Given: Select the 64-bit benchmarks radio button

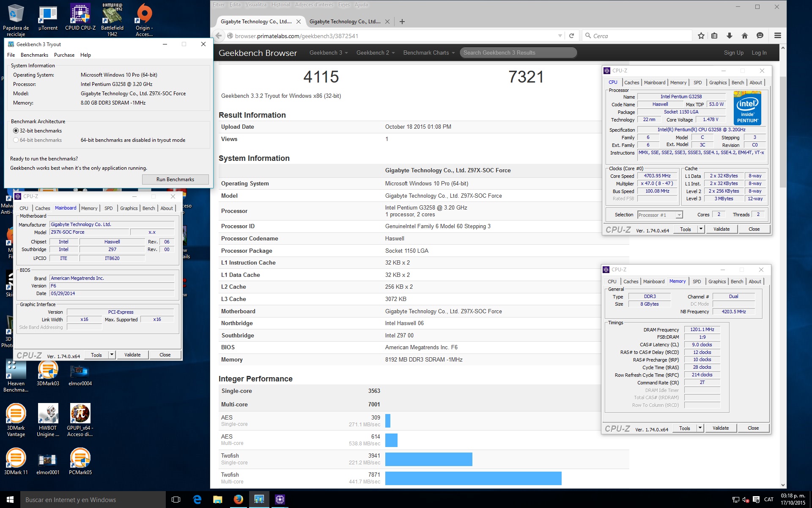Looking at the screenshot, I should (16, 140).
